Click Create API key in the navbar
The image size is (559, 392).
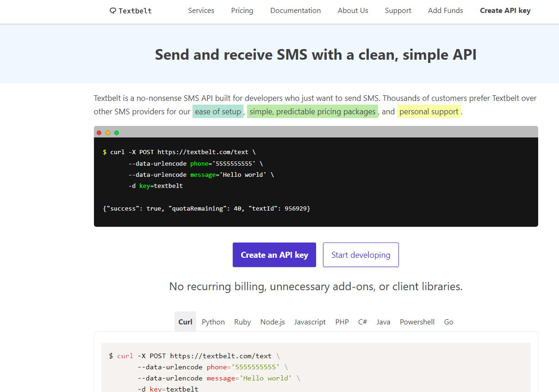(505, 11)
